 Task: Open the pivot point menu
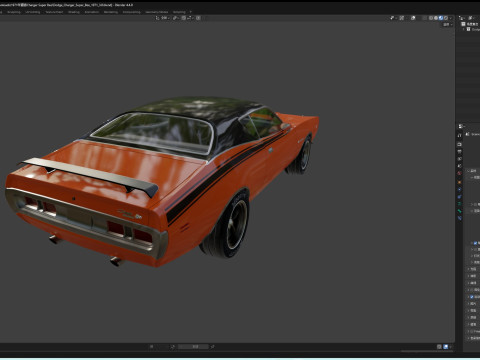click(x=176, y=18)
